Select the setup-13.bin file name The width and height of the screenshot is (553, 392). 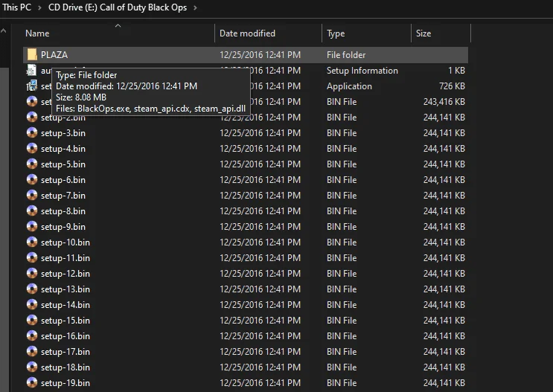tap(65, 289)
